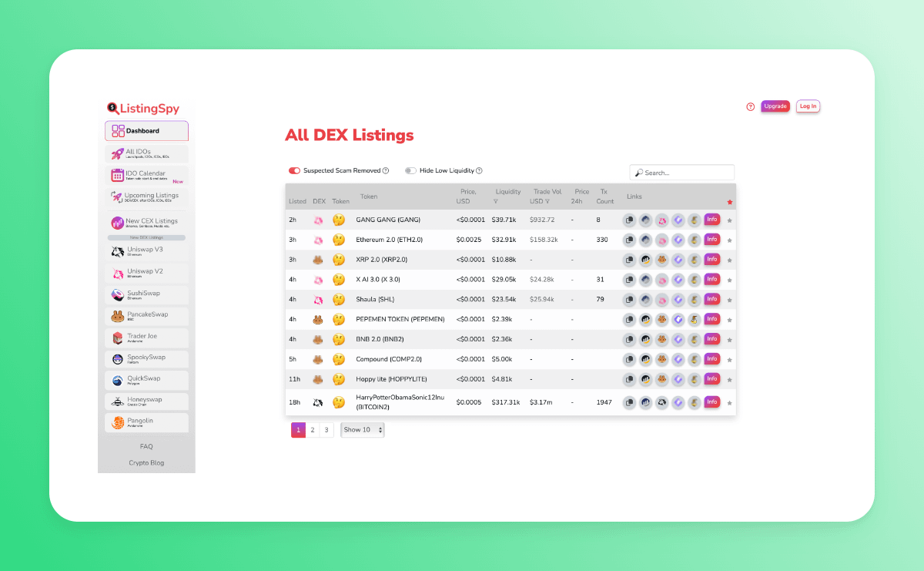The width and height of the screenshot is (924, 571).
Task: Click the red star favorites column header
Action: click(x=729, y=202)
